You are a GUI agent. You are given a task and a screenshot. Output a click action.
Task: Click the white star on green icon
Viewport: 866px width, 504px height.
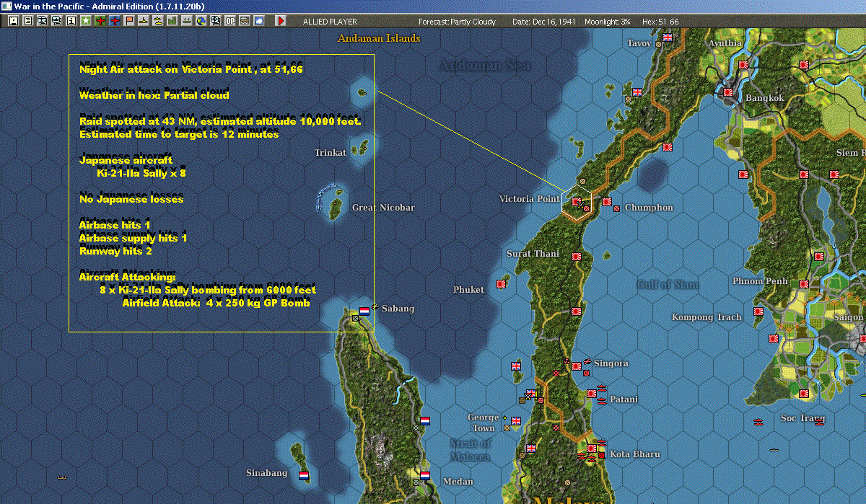(86, 22)
